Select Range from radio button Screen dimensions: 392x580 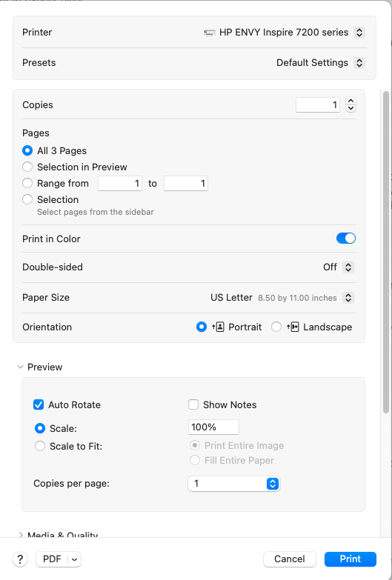(27, 183)
